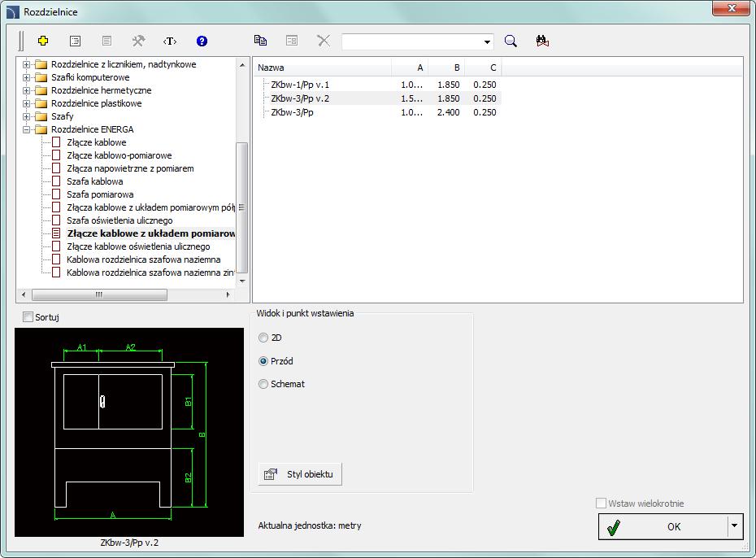Click the magnifier search icon

tap(511, 41)
